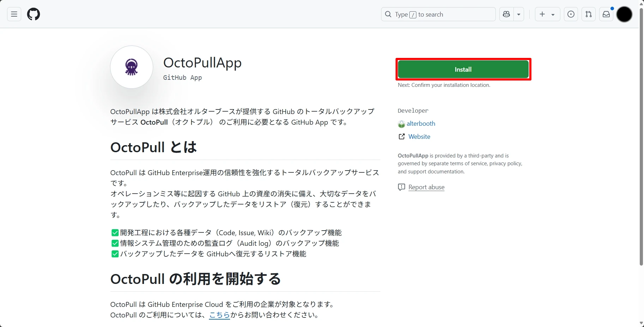This screenshot has width=644, height=327.
Task: Click the OctoPullApp octopus logo
Action: click(x=132, y=67)
